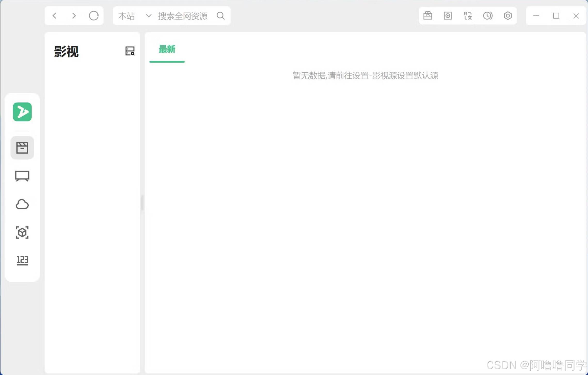The image size is (588, 375).
Task: Open the history clock icon
Action: [488, 16]
